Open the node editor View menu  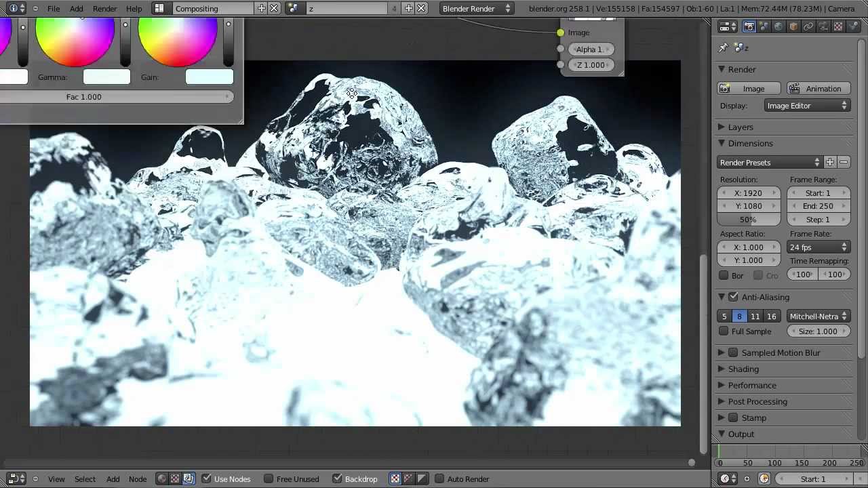tap(56, 479)
